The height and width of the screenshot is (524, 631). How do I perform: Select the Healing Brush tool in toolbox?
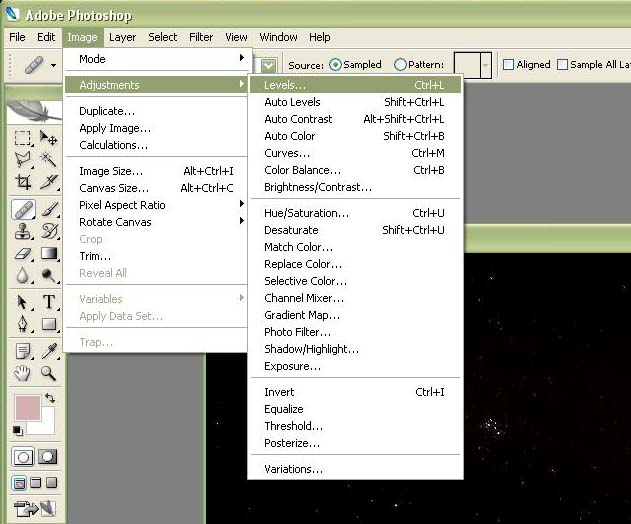point(23,209)
